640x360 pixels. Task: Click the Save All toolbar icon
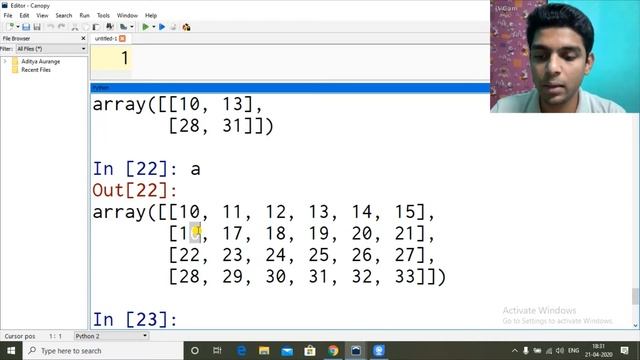click(37, 27)
